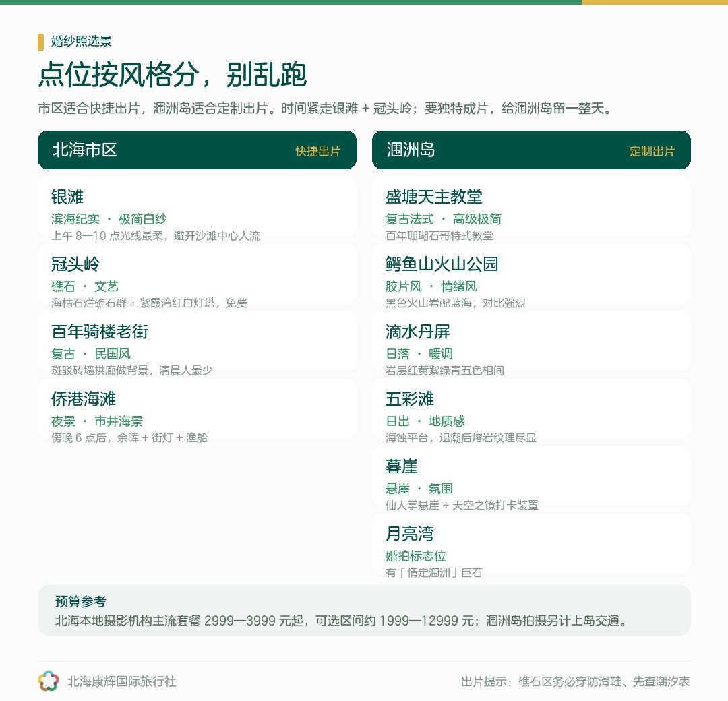Viewport: 728px width, 701px height.
Task: Click the 出片提示 footer note
Action: tap(576, 681)
